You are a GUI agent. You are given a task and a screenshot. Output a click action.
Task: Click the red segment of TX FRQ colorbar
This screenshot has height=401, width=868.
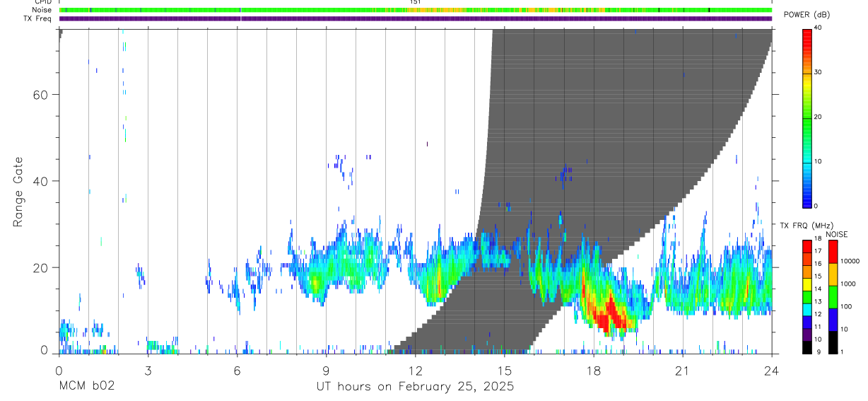(x=807, y=247)
